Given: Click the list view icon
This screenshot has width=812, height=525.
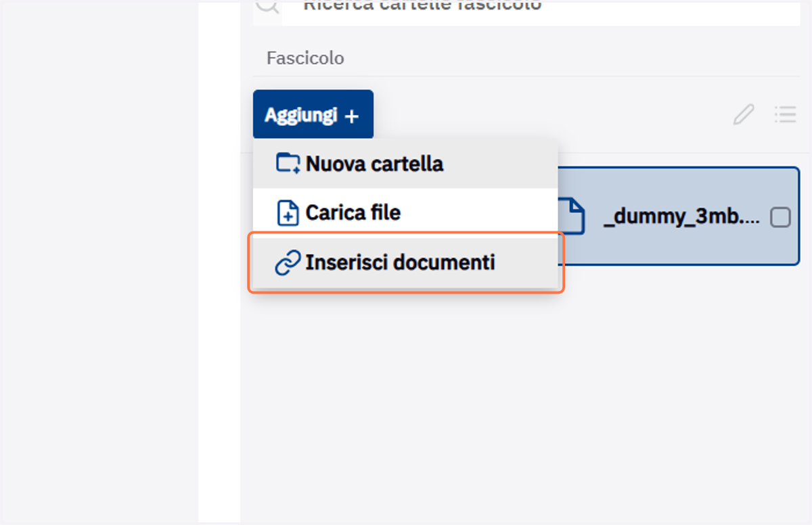Looking at the screenshot, I should (785, 114).
